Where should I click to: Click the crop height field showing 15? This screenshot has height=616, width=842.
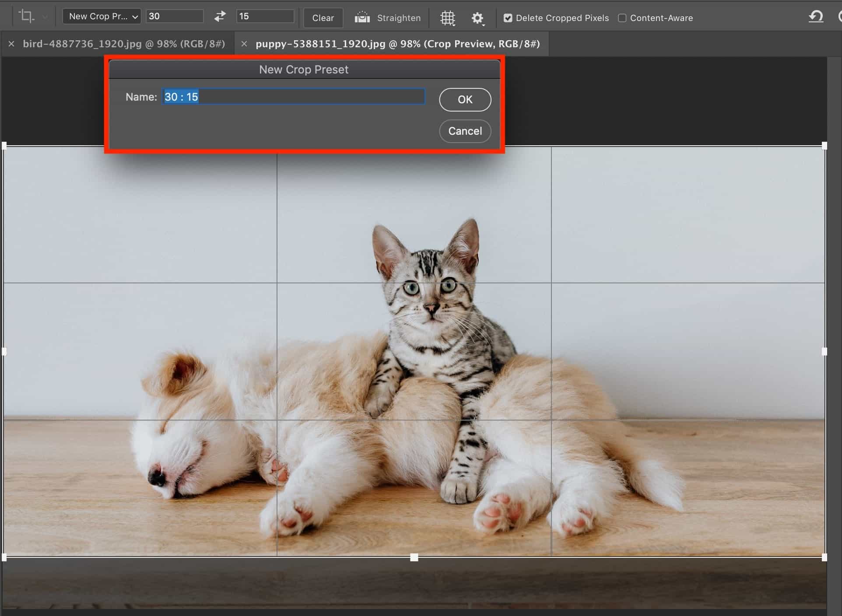coord(265,17)
